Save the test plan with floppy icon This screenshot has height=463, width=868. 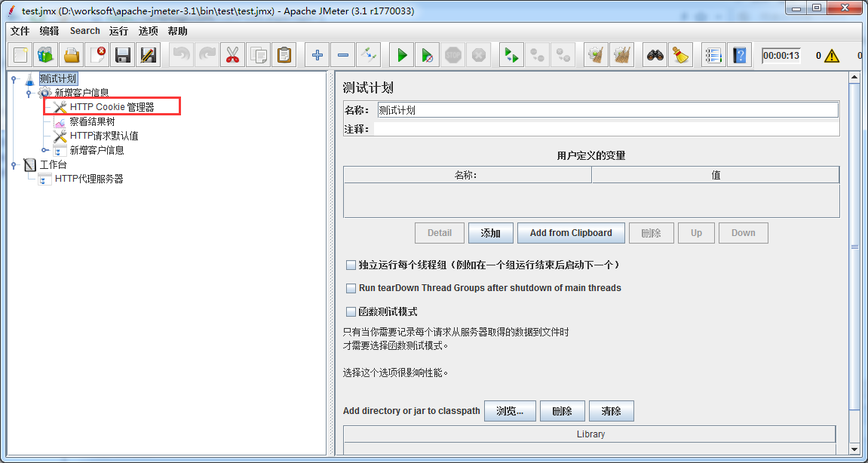point(122,55)
